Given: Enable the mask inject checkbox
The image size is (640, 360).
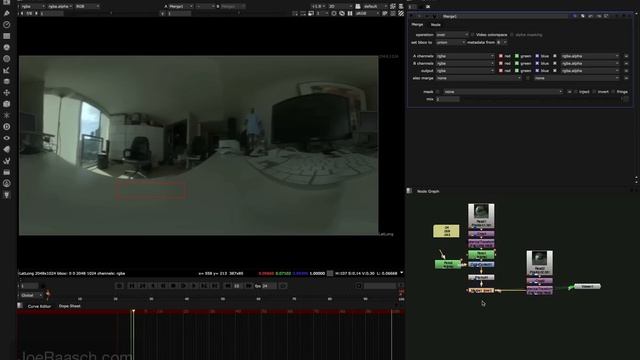Looking at the screenshot, I should (576, 92).
